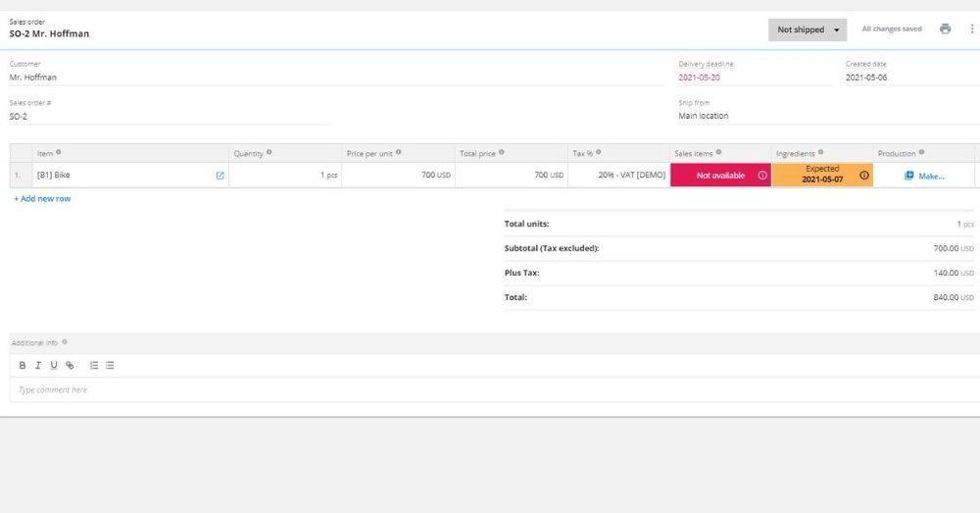Show help for Sales items column
980x513 pixels.
coord(718,152)
